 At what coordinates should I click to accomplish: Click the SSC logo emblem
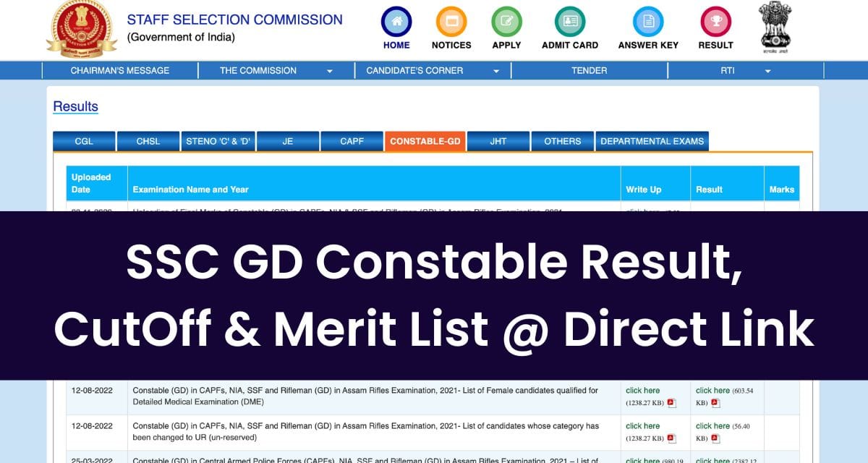(81, 29)
